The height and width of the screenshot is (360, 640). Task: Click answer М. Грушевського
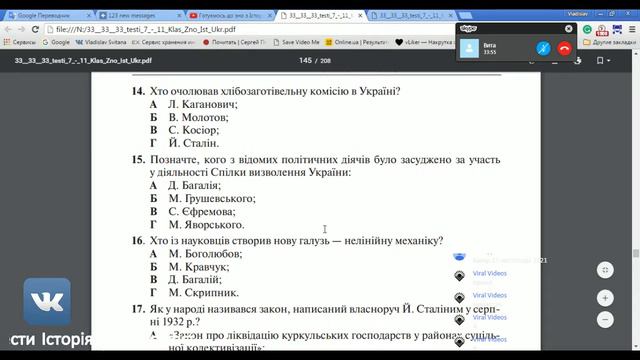click(212, 198)
